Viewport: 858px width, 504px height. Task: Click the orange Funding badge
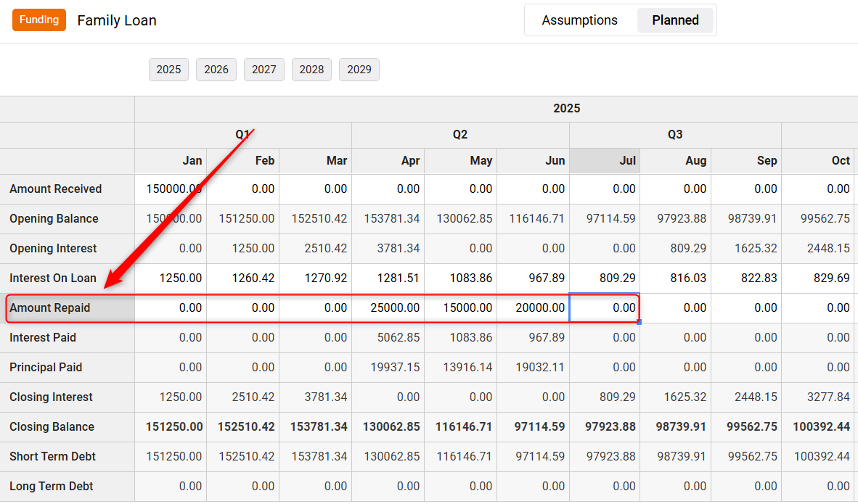point(39,20)
